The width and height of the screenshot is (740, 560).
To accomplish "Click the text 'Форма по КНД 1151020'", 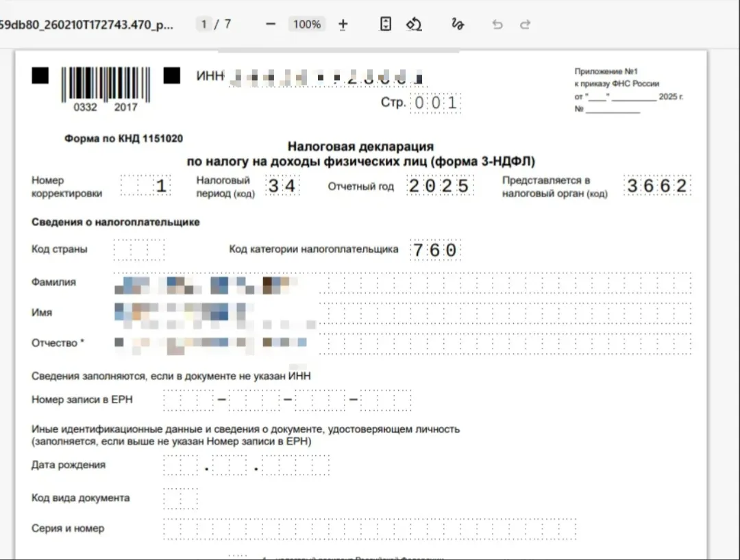I will click(123, 138).
